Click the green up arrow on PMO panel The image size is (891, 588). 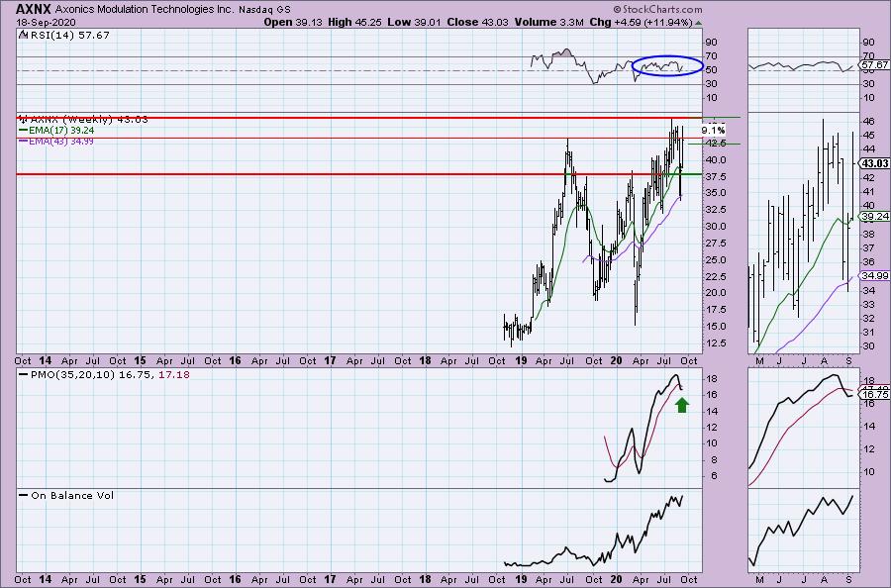[x=681, y=404]
